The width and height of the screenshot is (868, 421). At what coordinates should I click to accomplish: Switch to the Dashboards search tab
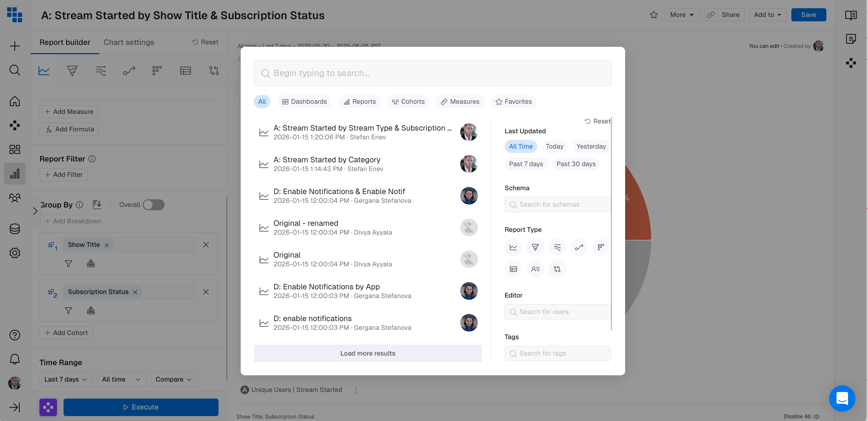(x=304, y=102)
